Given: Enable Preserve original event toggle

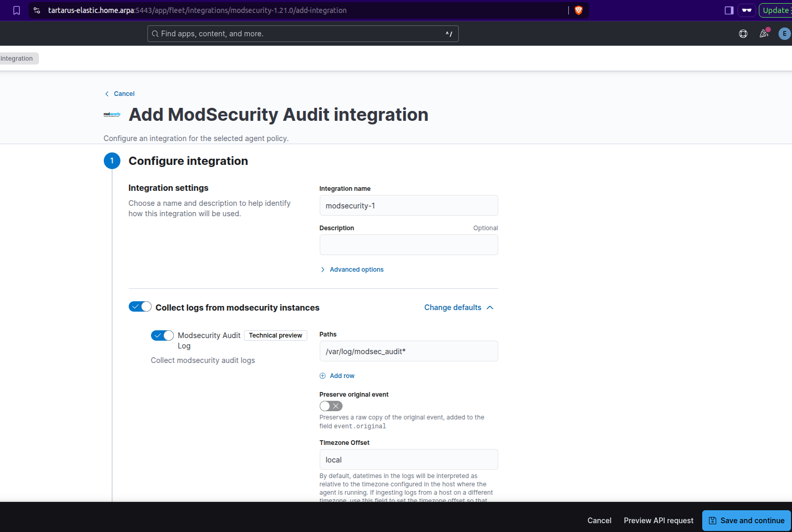Looking at the screenshot, I should pos(331,406).
